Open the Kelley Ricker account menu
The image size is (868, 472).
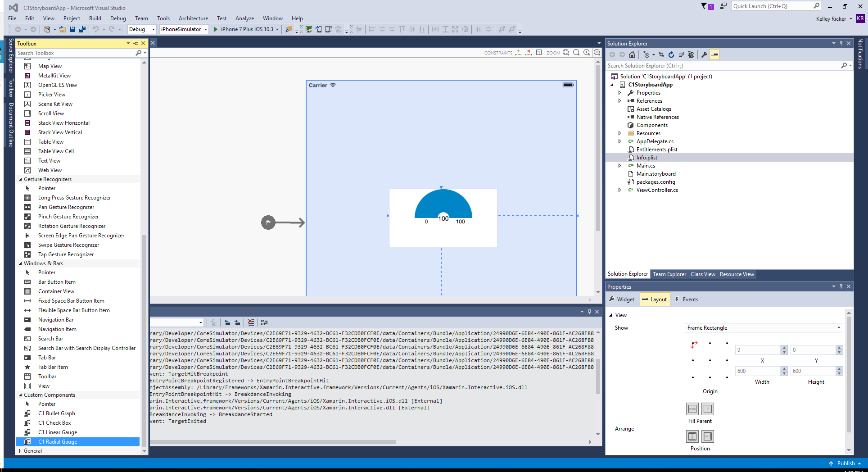tap(834, 19)
